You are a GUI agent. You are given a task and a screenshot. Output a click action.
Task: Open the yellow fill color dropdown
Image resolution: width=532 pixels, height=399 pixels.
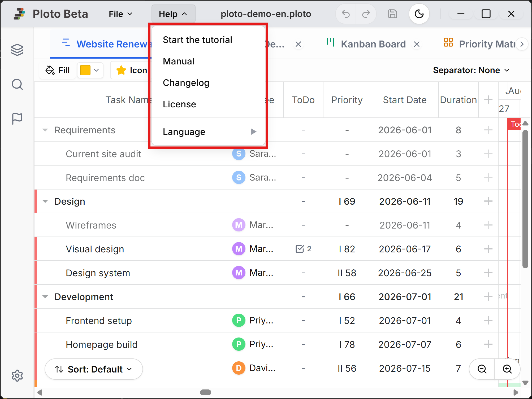pos(90,70)
